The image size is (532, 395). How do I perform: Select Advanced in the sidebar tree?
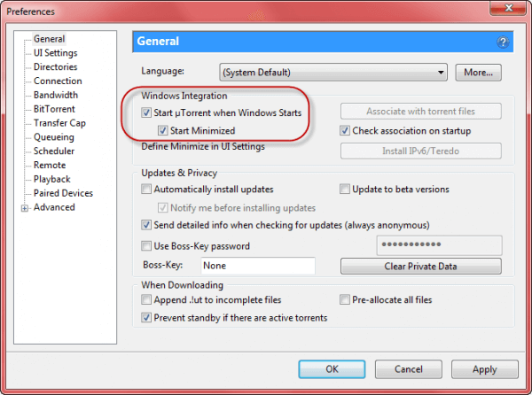point(54,207)
